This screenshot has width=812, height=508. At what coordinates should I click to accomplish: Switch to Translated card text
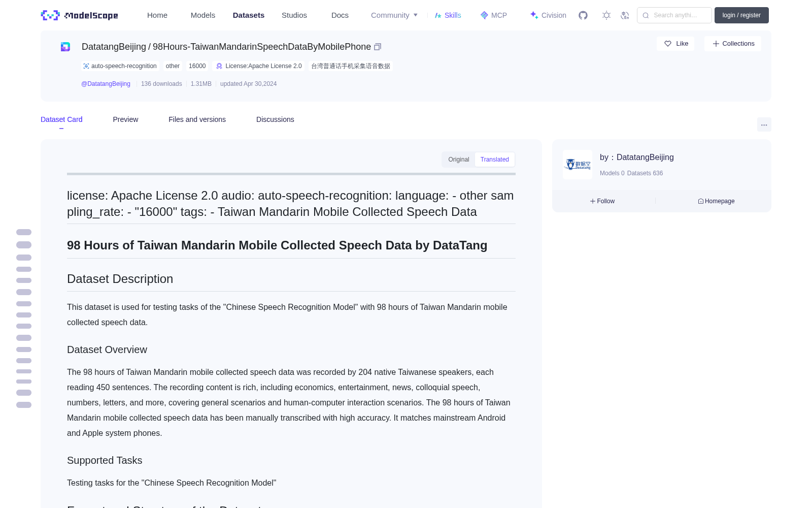[x=494, y=160]
